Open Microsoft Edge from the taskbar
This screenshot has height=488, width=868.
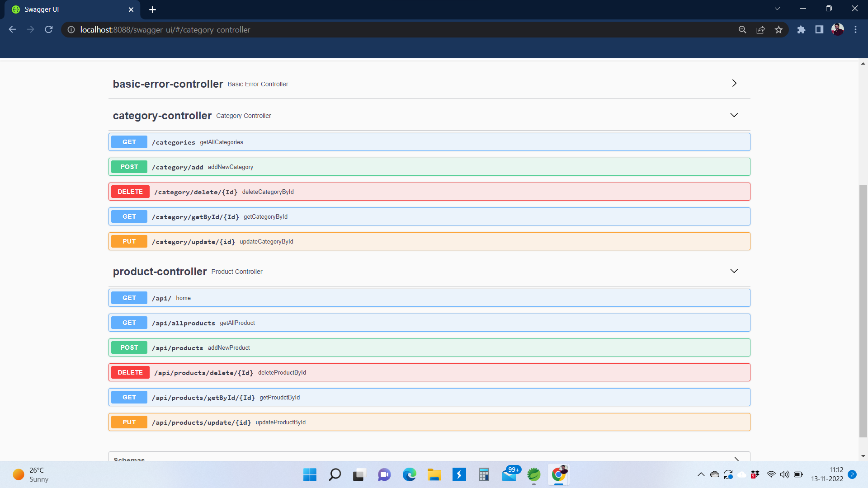tap(409, 474)
